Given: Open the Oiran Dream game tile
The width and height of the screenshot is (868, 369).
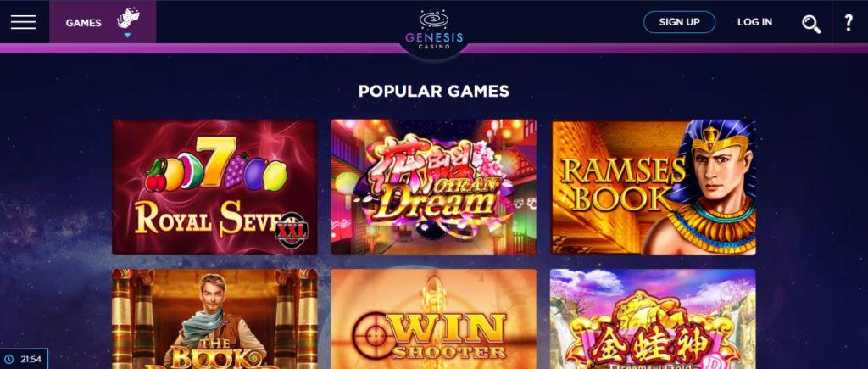Looking at the screenshot, I should click(434, 187).
